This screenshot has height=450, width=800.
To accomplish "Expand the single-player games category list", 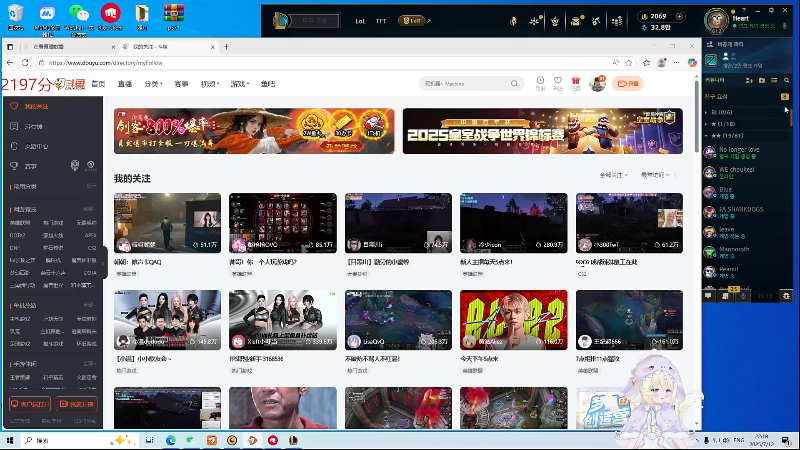I will pos(89,305).
